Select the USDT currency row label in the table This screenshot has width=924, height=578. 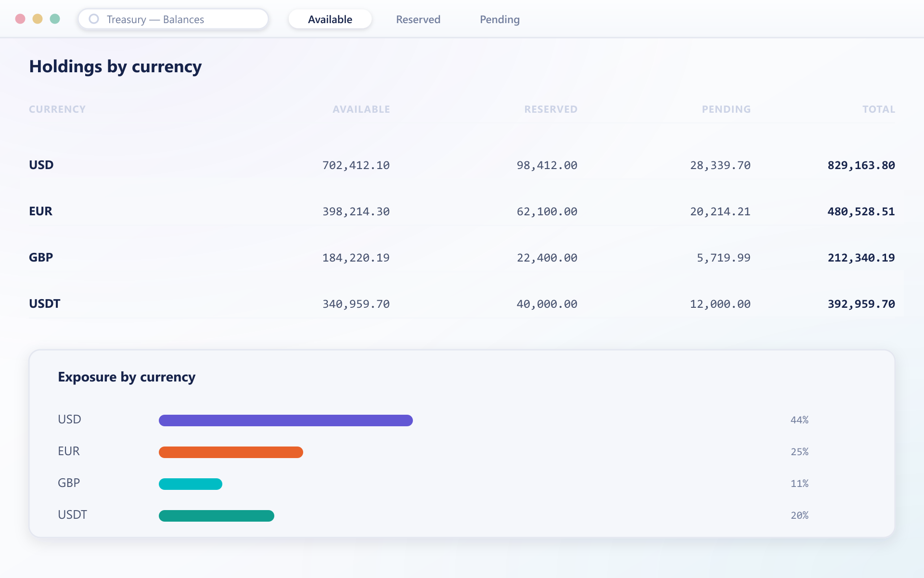pos(45,304)
